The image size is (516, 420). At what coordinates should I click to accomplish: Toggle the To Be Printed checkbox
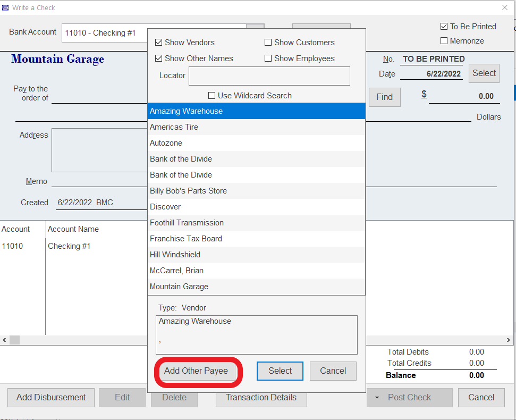444,27
